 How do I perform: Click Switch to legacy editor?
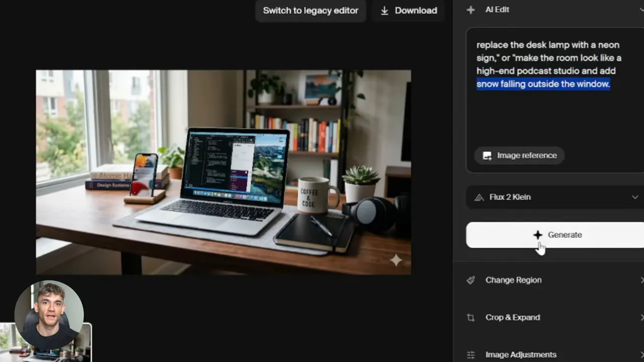(x=310, y=11)
